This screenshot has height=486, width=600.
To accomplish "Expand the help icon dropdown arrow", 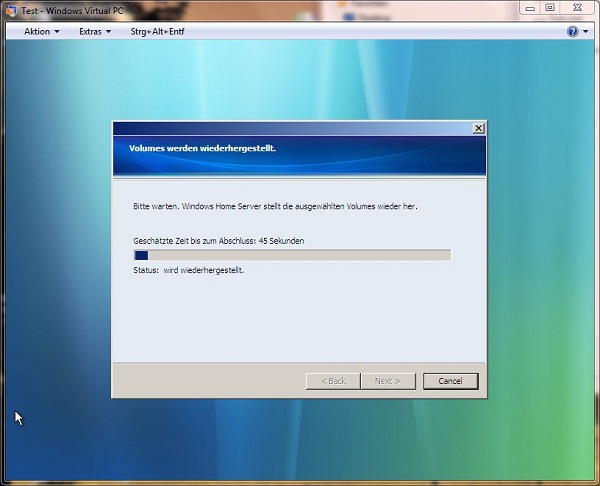I will [585, 32].
